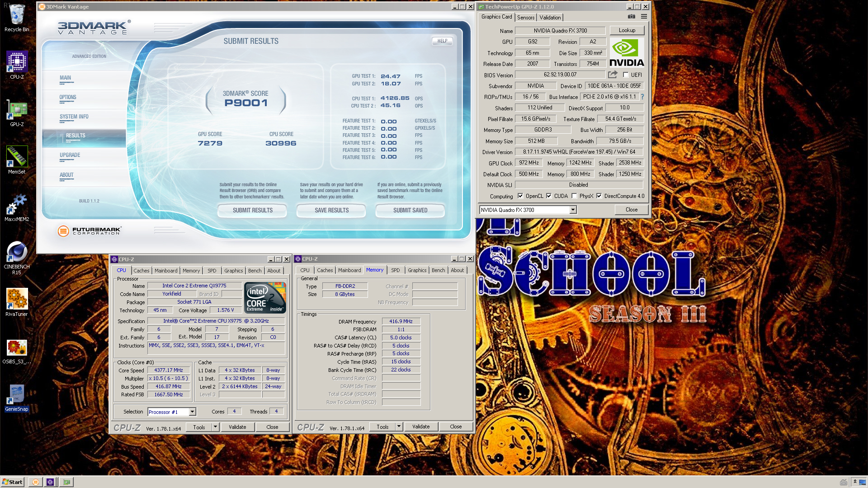Click the Futuremark Corporation logo

point(90,231)
